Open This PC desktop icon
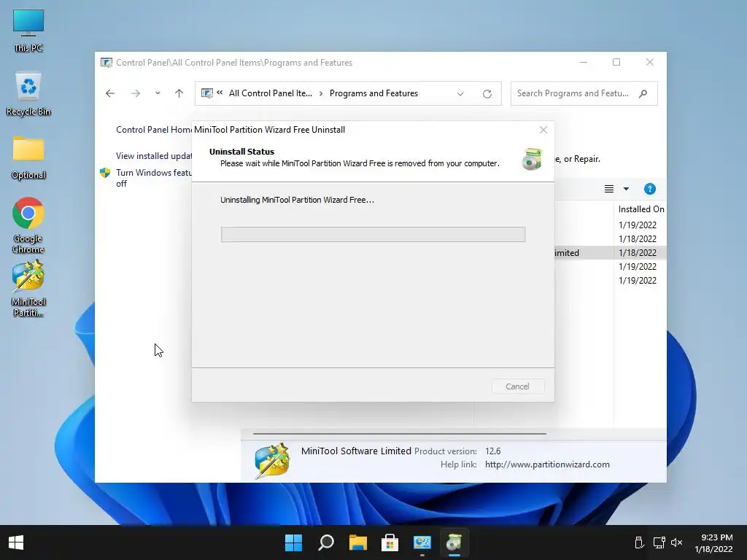Screen dimensions: 747x560 [x=28, y=31]
